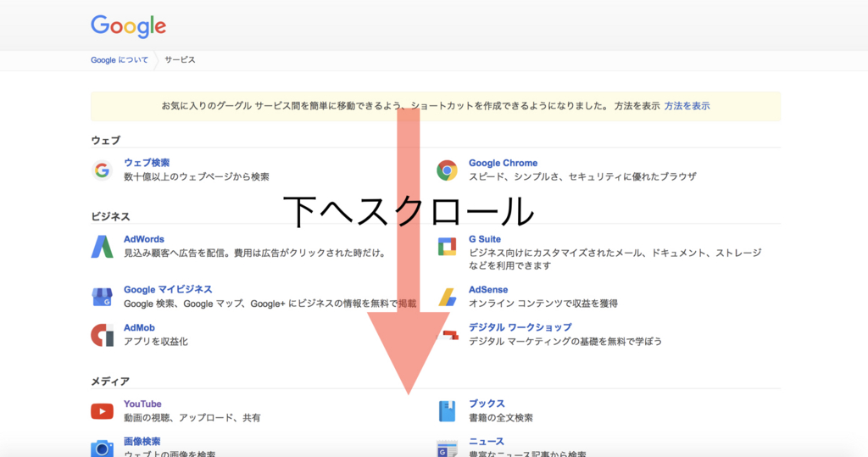Open the AdMob link
Image resolution: width=868 pixels, height=457 pixels.
pos(140,328)
